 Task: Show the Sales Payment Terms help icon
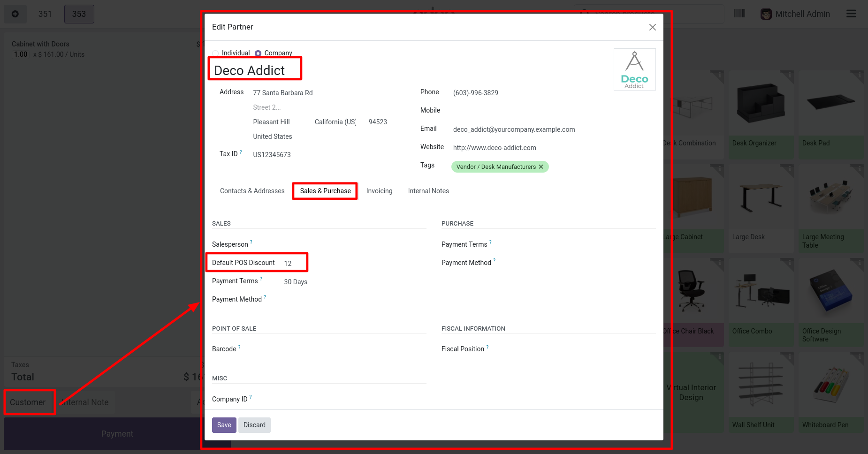click(261, 279)
